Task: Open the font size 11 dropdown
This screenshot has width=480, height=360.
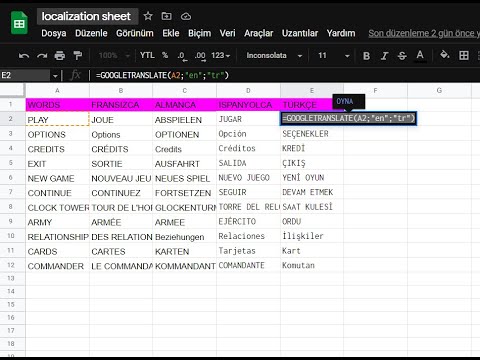Action: click(x=333, y=56)
